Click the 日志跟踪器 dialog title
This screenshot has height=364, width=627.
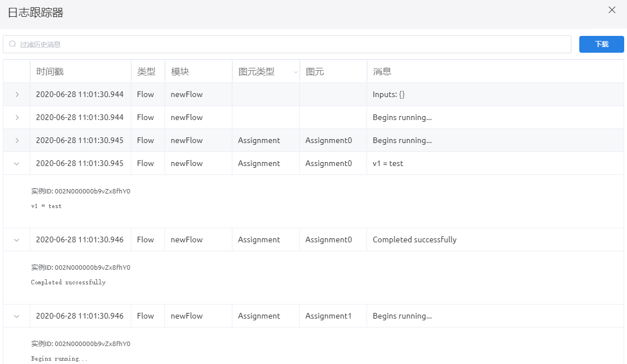pos(35,13)
